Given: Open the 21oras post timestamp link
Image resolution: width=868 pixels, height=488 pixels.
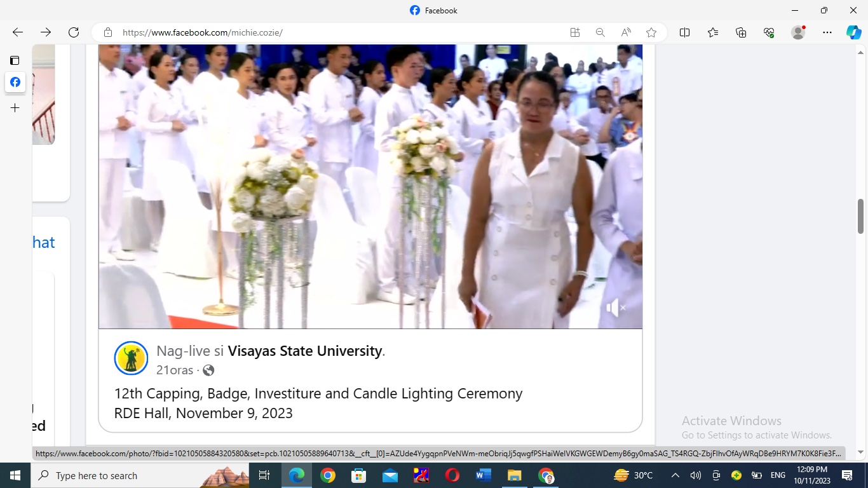Looking at the screenshot, I should pyautogui.click(x=175, y=370).
